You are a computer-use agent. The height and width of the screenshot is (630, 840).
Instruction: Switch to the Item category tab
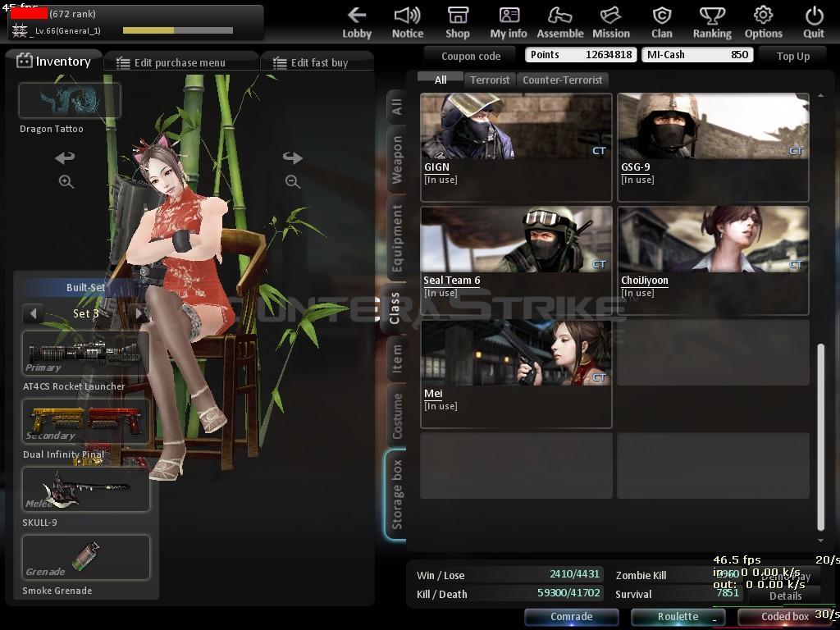click(x=396, y=358)
